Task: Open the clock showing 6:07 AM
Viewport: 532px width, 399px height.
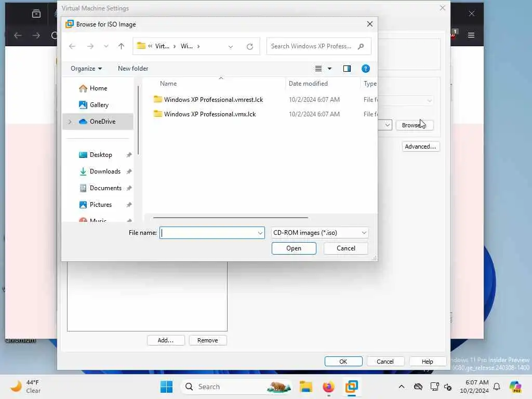Action: click(x=474, y=387)
